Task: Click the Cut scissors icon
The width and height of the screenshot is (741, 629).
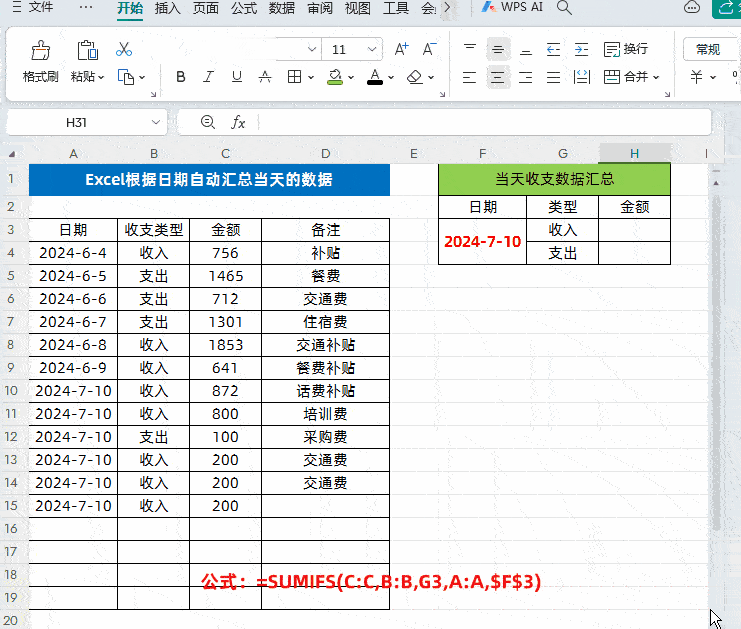Action: click(x=124, y=49)
